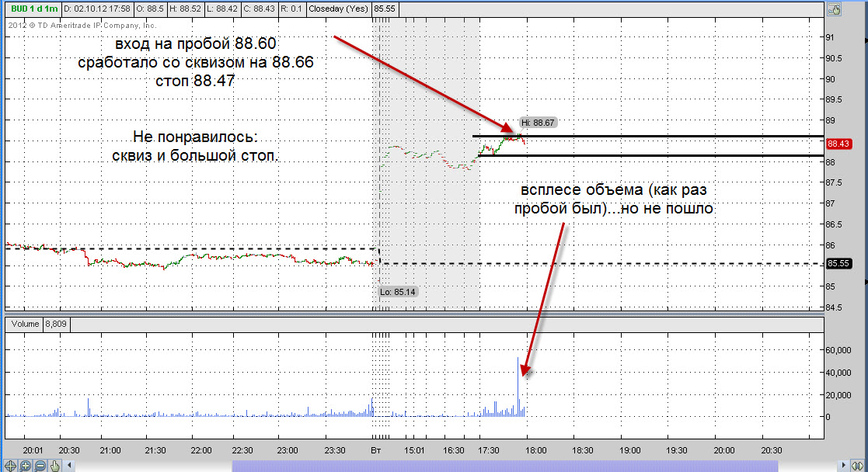Screen dimensions: 868x472
Task: Click the range value R: 0.1
Action: (x=291, y=9)
